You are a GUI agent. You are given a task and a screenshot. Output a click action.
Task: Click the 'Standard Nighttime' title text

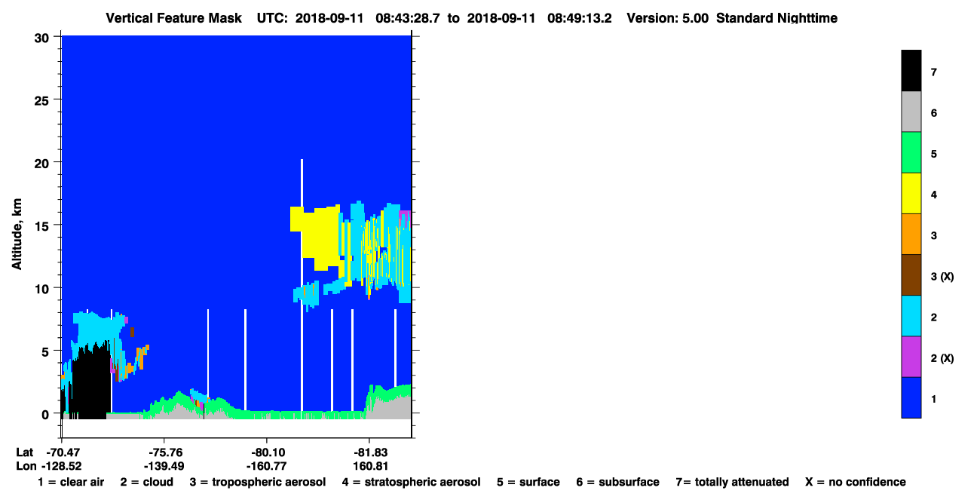[776, 17]
